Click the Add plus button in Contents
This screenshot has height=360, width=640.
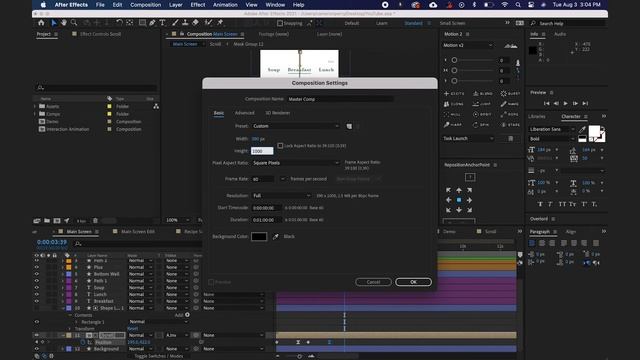[187, 315]
